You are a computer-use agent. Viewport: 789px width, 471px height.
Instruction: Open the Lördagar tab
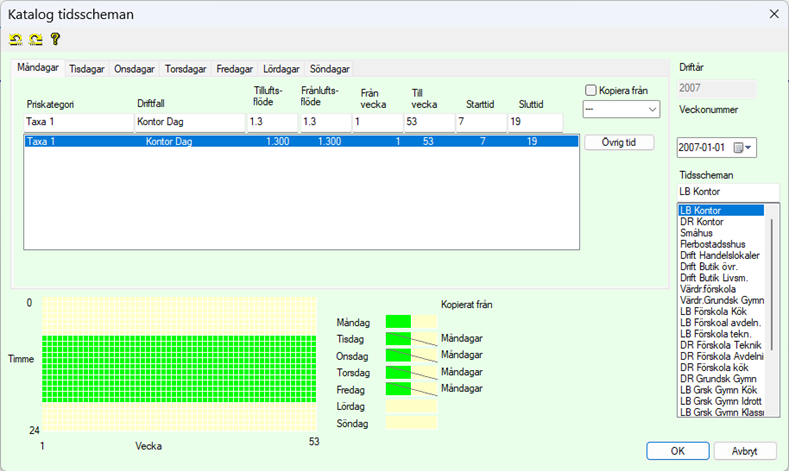point(281,69)
